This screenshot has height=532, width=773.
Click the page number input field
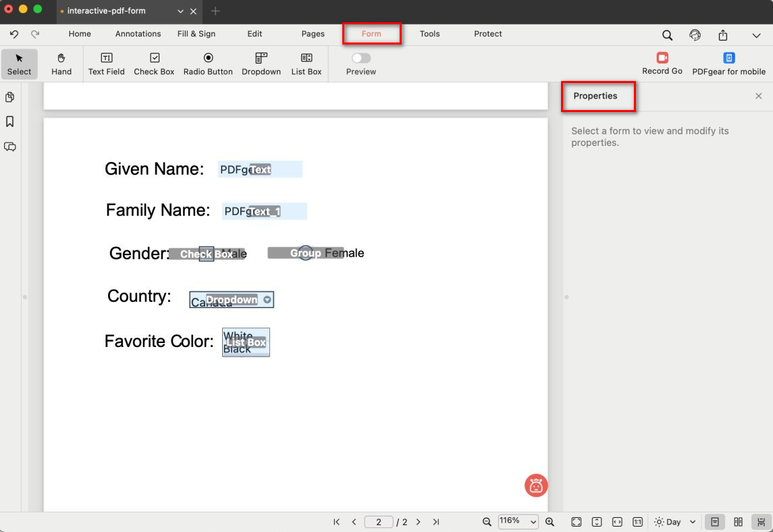(x=379, y=522)
